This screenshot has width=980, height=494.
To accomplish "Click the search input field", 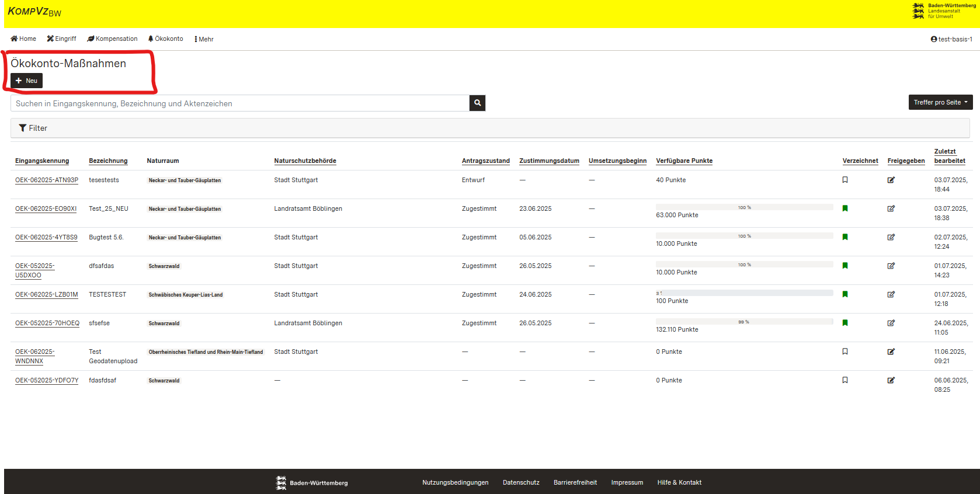I will coord(239,103).
